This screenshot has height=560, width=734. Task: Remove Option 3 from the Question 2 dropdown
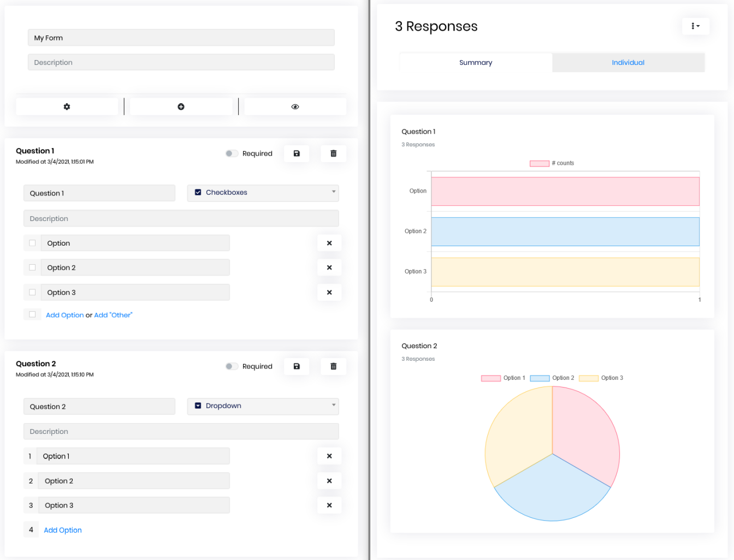click(x=329, y=505)
